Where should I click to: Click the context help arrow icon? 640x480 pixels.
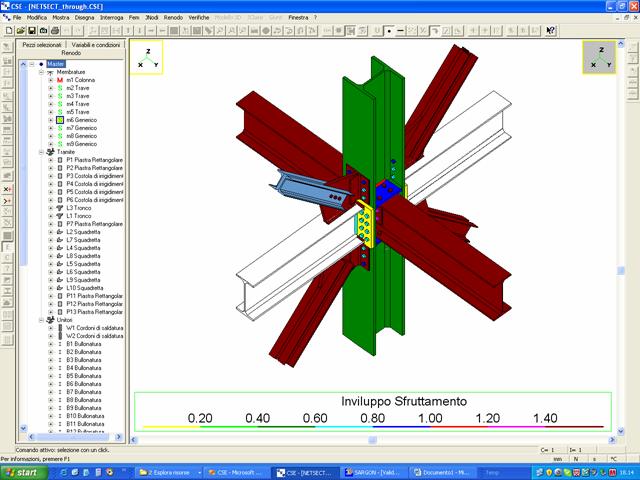pyautogui.click(x=551, y=30)
